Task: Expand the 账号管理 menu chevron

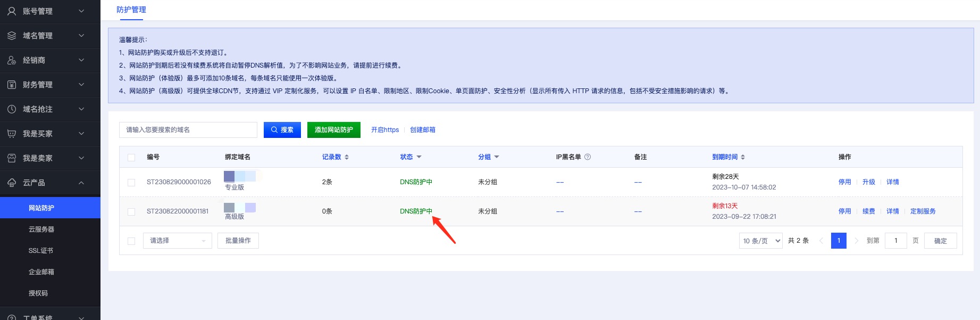Action: click(x=81, y=11)
